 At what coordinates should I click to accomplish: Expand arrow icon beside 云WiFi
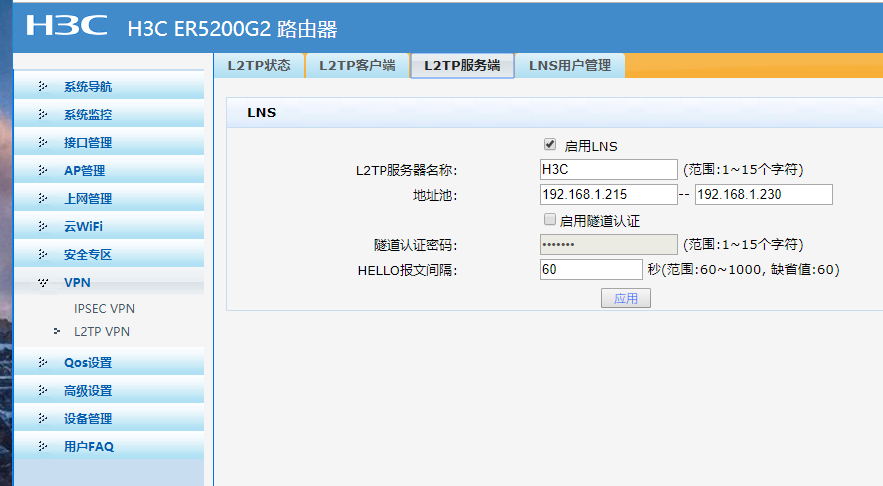(43, 226)
